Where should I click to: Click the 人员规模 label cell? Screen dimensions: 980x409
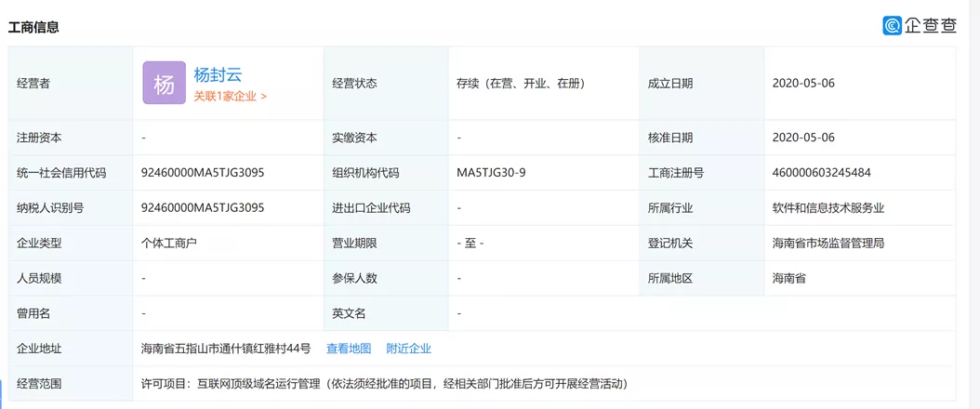[70, 279]
